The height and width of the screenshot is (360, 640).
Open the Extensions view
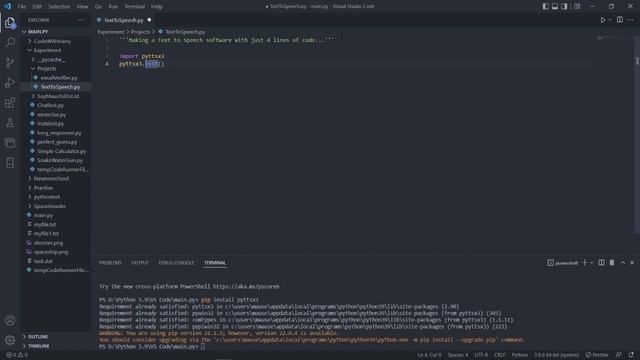(x=10, y=102)
